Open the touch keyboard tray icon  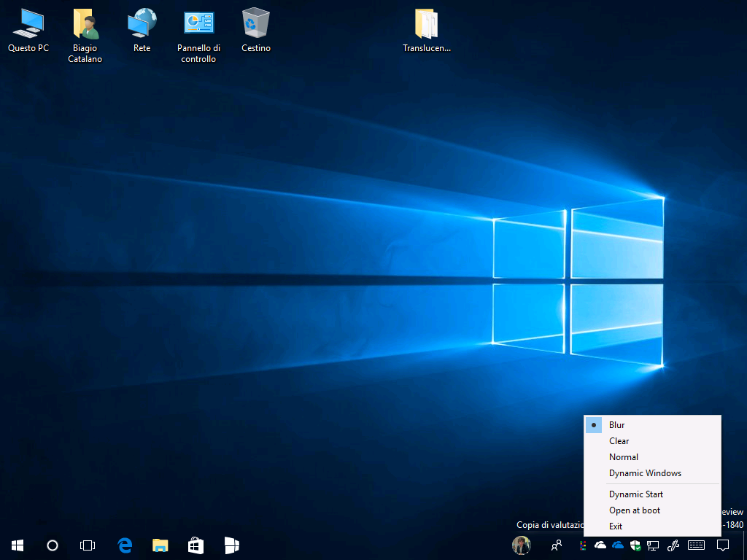pyautogui.click(x=697, y=545)
